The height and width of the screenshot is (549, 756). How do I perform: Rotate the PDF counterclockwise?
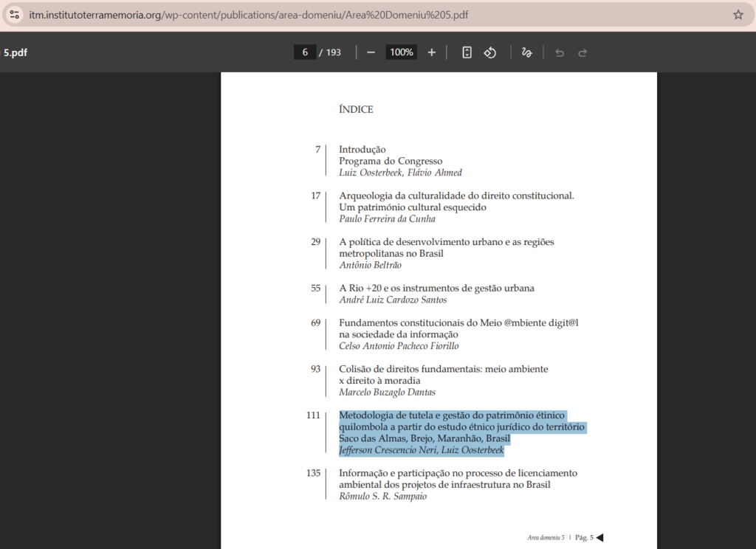coord(490,52)
